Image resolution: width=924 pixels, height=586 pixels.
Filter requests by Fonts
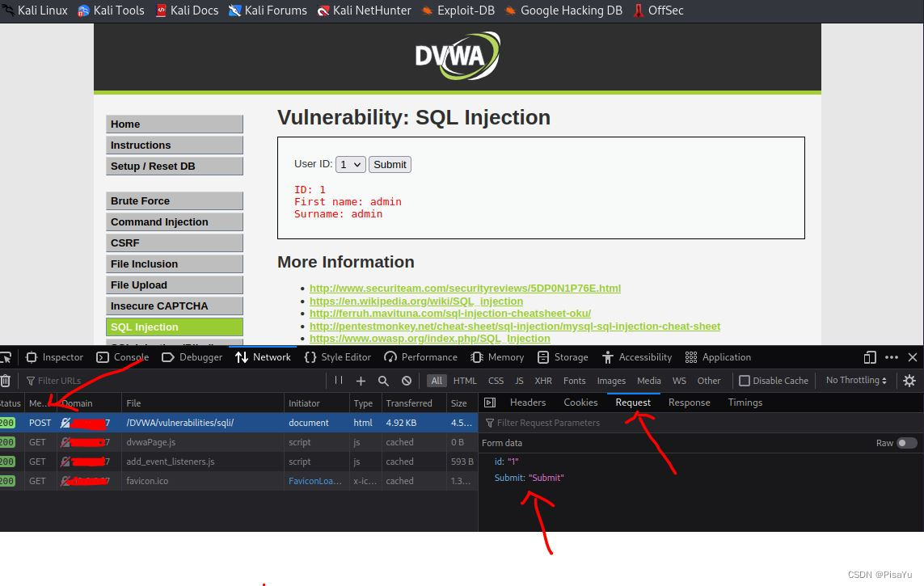[x=575, y=381]
